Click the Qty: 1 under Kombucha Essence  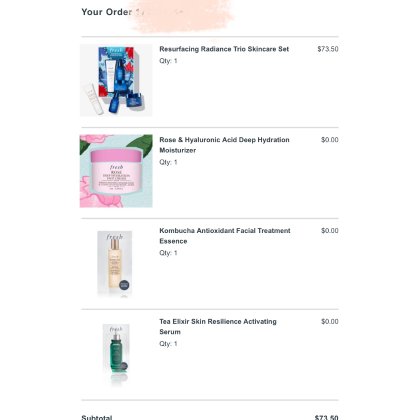point(168,253)
